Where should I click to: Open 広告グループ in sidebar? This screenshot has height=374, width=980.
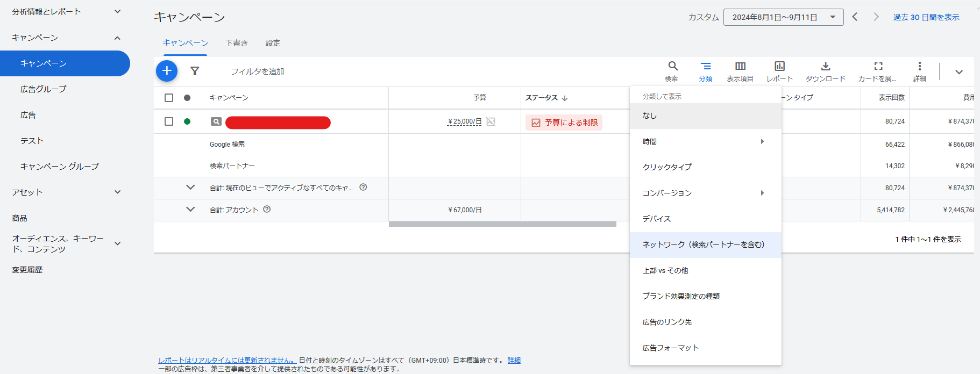(x=44, y=89)
